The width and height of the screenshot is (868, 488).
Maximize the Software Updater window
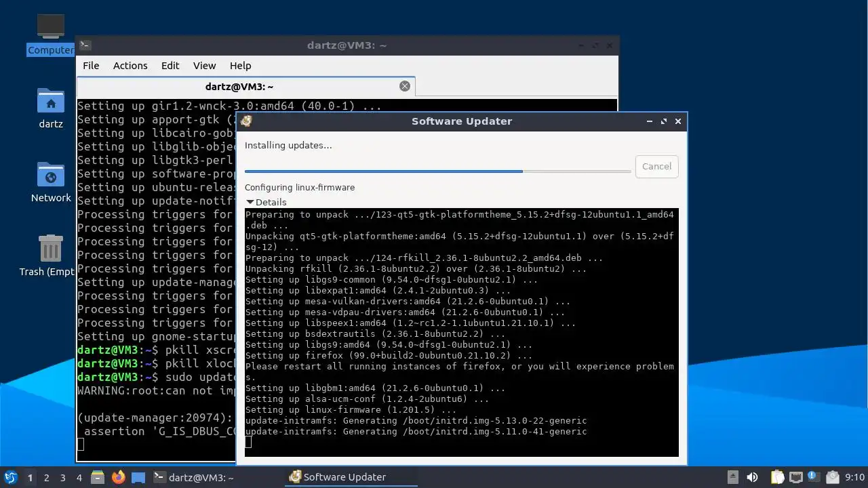pos(664,121)
